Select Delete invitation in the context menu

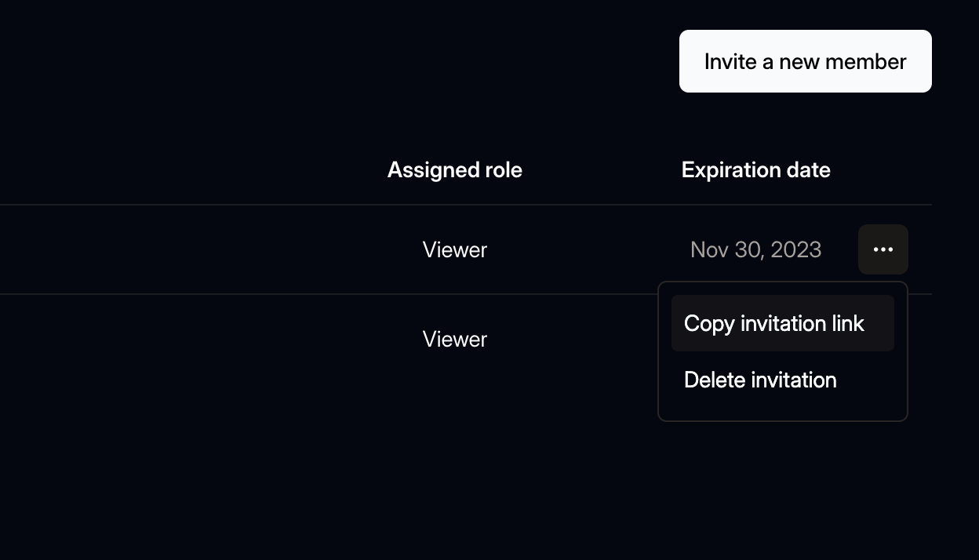point(760,380)
